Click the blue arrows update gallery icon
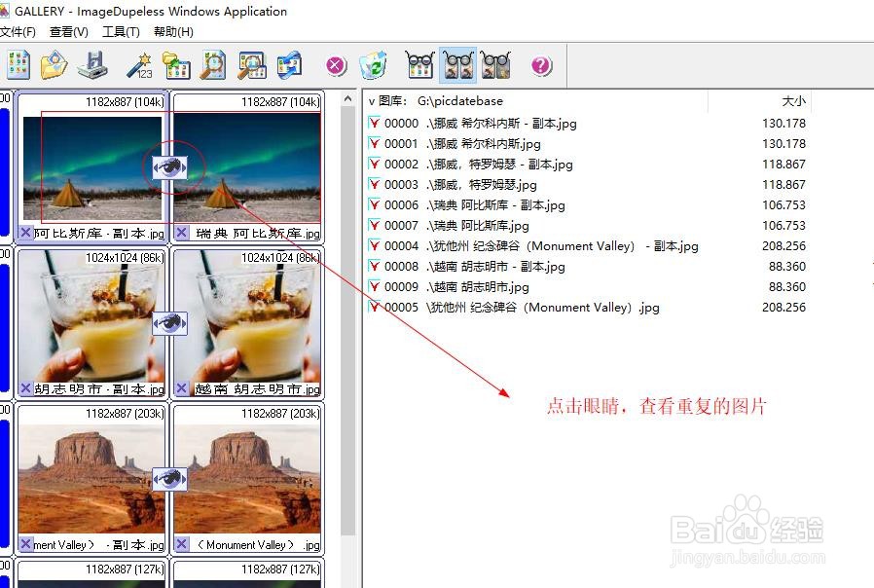 pos(290,65)
